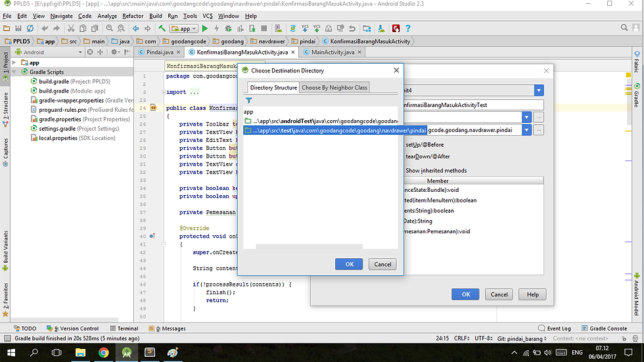
Task: Open the app run configuration dropdown
Action: pyautogui.click(x=184, y=28)
